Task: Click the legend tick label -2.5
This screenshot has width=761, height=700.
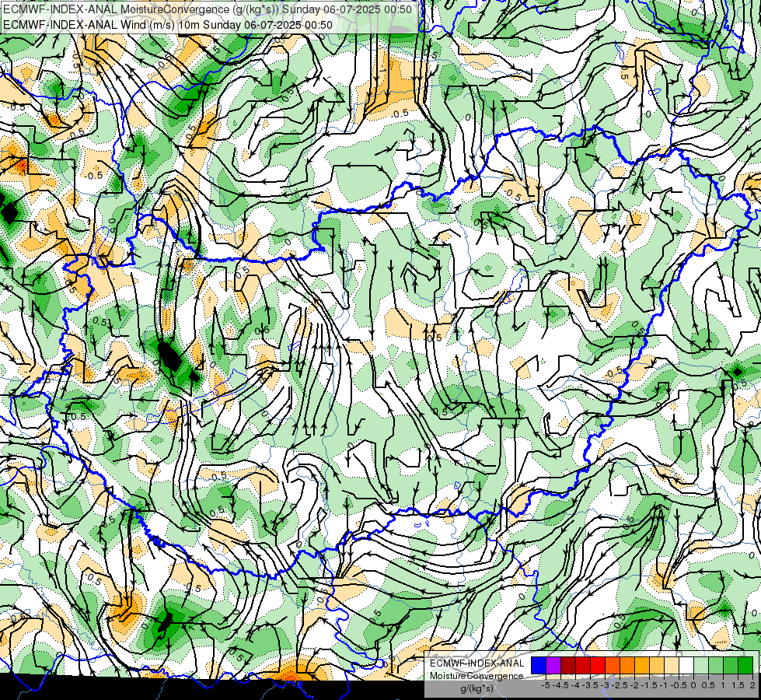Action: click(x=620, y=685)
